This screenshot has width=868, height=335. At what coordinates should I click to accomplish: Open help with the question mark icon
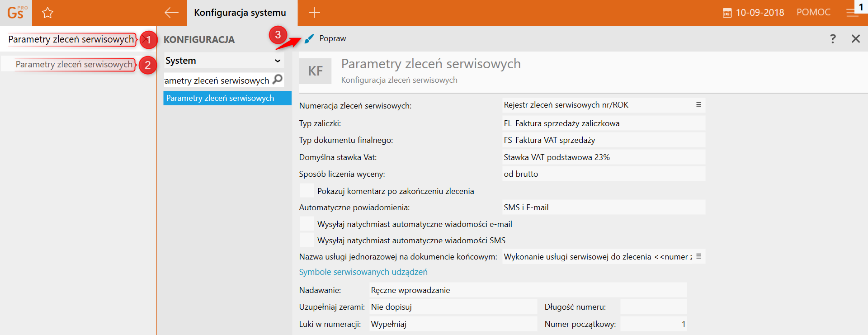coord(833,39)
